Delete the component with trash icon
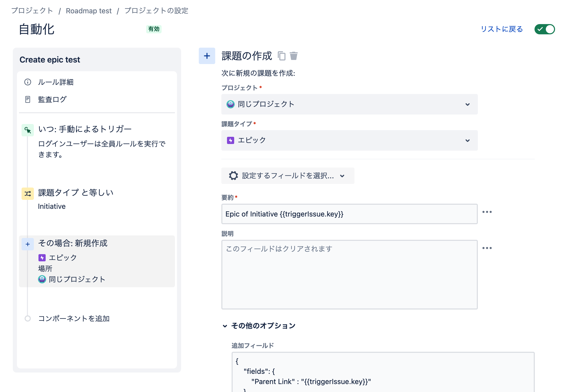Screen dimensions: 573x392 (x=294, y=56)
